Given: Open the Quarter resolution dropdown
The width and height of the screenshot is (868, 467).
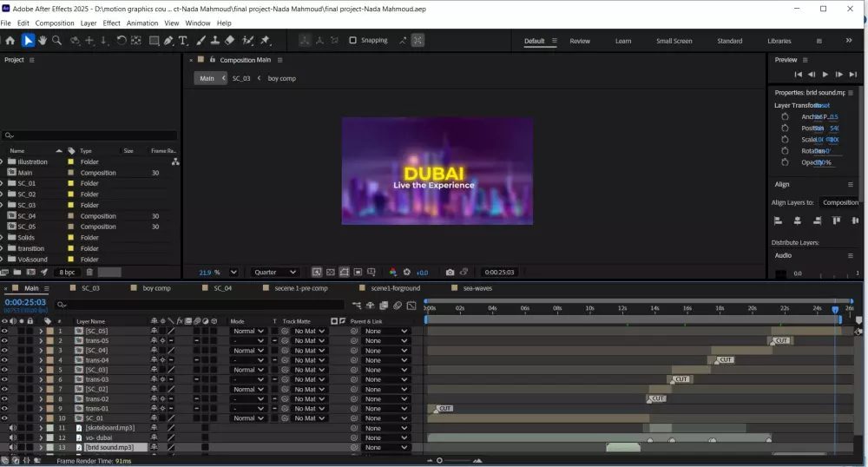Looking at the screenshot, I should click(274, 273).
